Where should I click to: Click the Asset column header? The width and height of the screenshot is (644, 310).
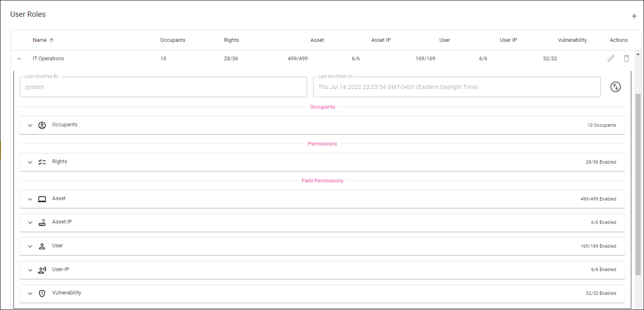pyautogui.click(x=317, y=40)
